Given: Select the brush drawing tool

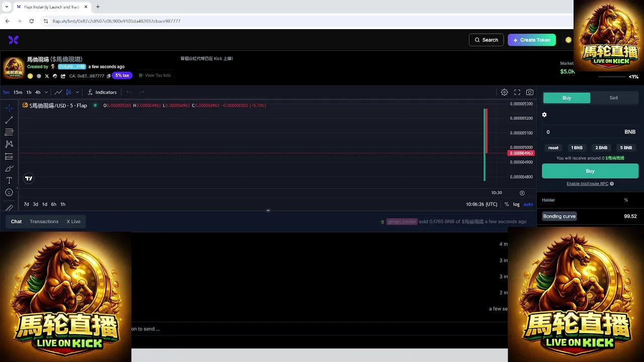Looking at the screenshot, I should coord(9,168).
